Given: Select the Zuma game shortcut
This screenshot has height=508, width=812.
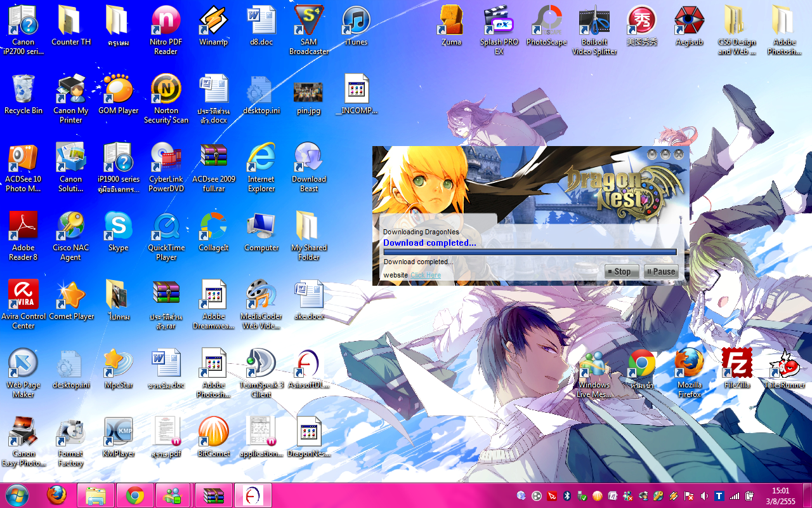Looking at the screenshot, I should pos(452,25).
